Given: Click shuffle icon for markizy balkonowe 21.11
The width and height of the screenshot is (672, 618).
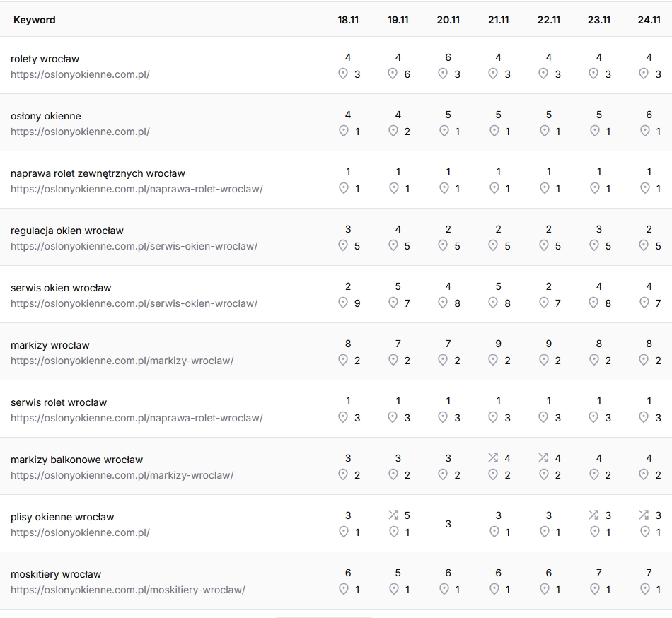Looking at the screenshot, I should [493, 458].
